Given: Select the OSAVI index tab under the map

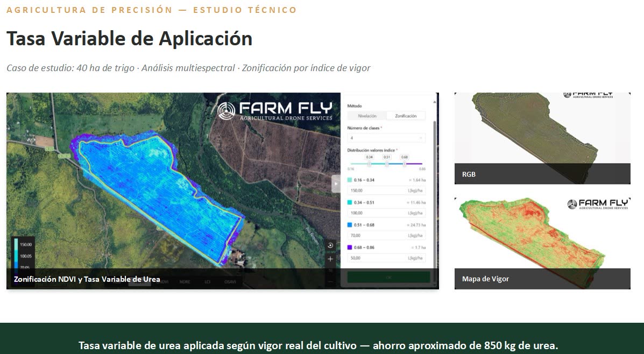Looking at the screenshot, I should (x=230, y=282).
